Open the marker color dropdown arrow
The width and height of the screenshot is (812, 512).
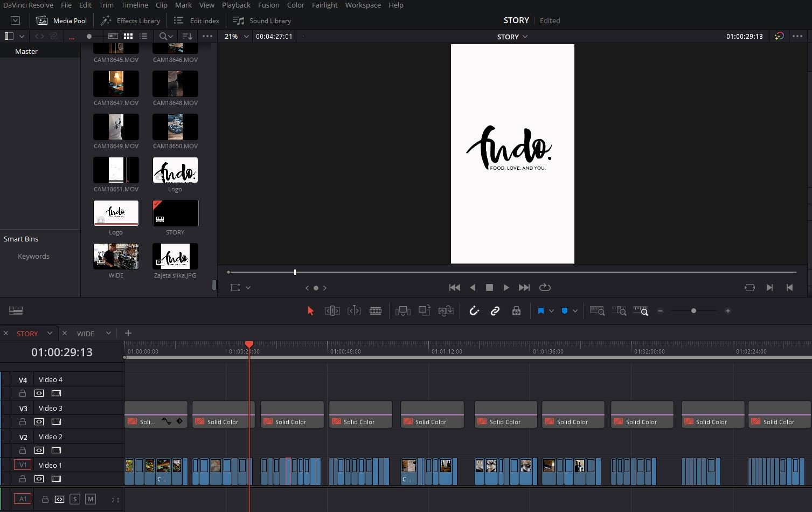click(x=575, y=311)
